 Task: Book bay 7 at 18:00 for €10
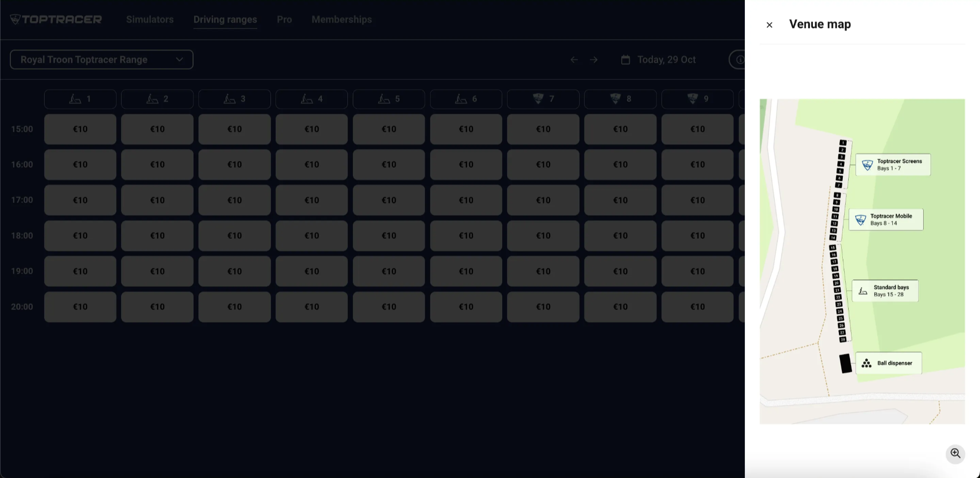pos(543,236)
